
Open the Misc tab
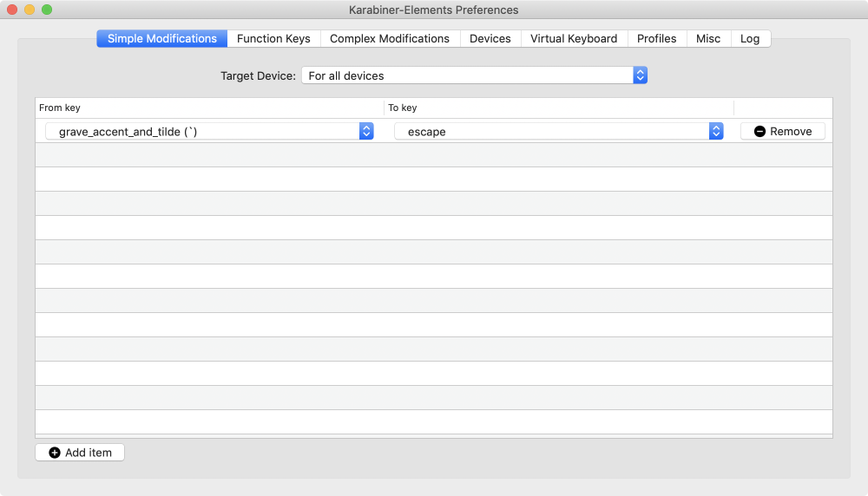(708, 39)
